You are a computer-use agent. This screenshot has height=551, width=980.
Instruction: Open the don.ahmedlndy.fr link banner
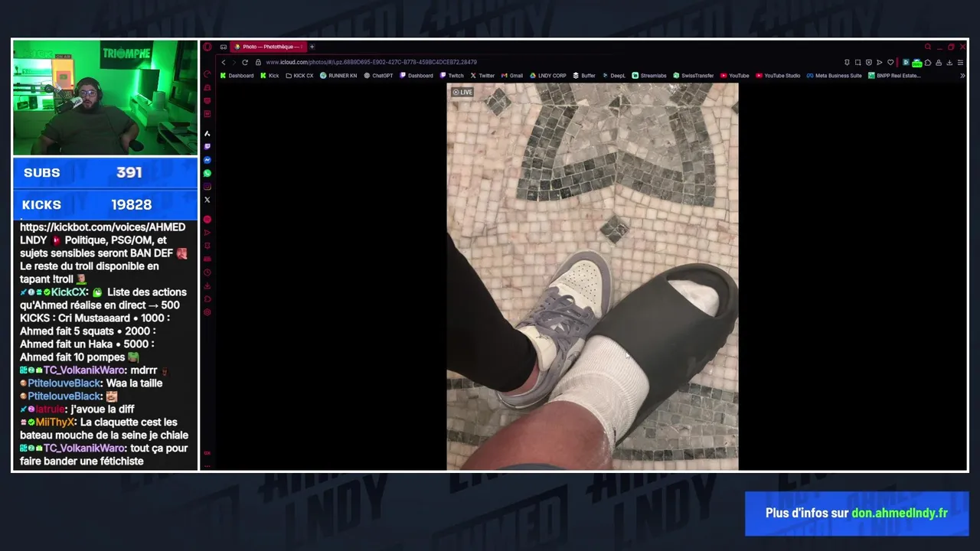857,513
